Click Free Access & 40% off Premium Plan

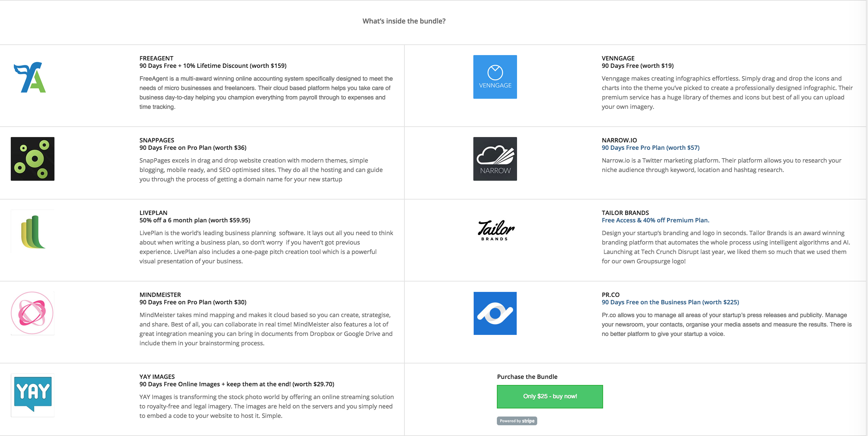pyautogui.click(x=655, y=220)
